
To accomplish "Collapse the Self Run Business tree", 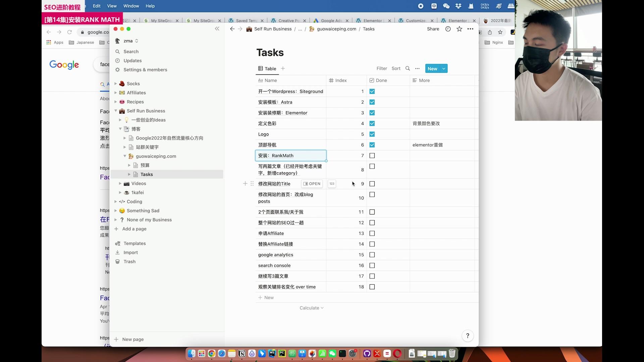I will tap(115, 111).
